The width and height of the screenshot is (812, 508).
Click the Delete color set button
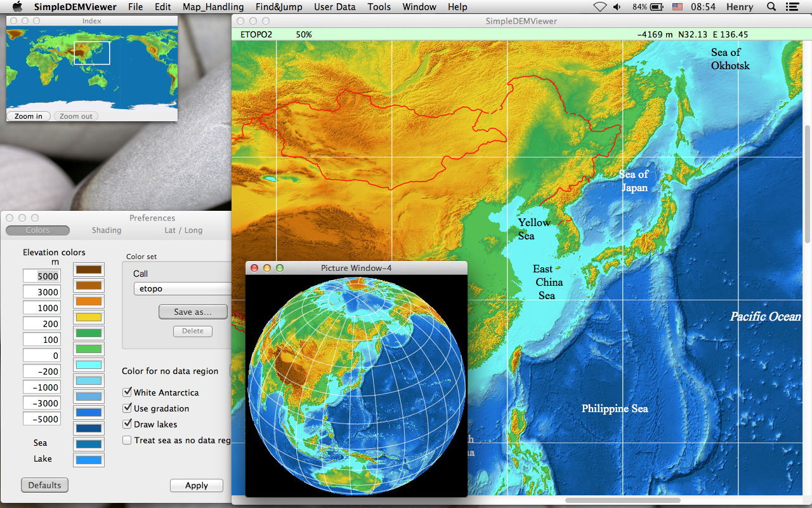tap(193, 331)
